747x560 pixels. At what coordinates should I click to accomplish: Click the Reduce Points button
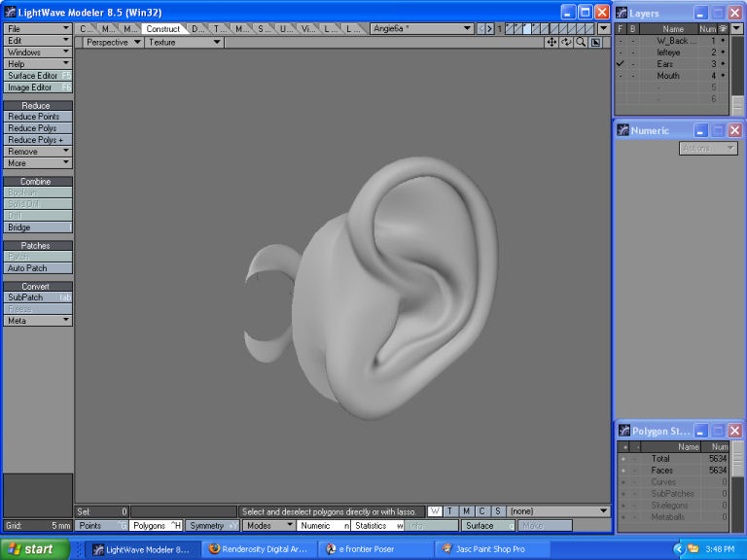point(38,117)
